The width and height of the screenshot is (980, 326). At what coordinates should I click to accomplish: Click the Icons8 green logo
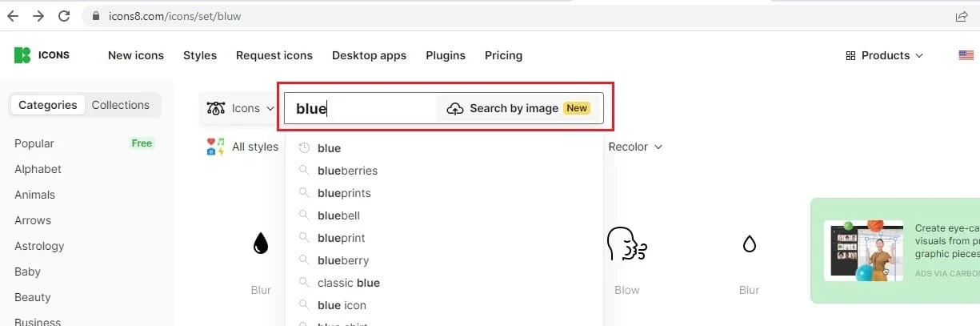(x=22, y=55)
